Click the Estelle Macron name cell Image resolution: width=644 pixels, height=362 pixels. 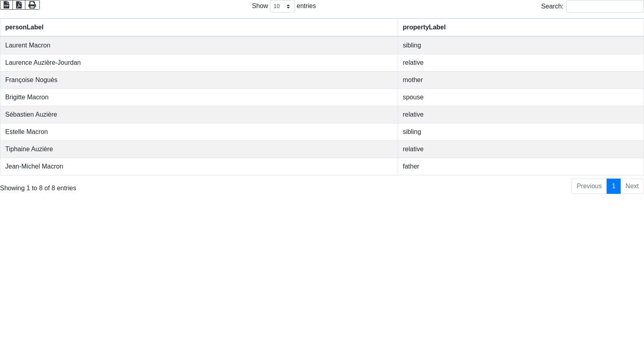coord(27,132)
